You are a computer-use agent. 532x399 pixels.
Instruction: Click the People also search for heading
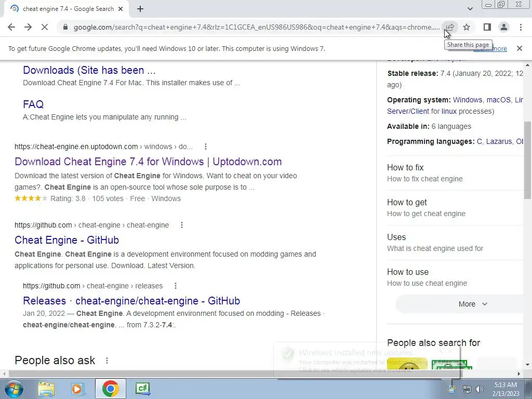point(434,343)
